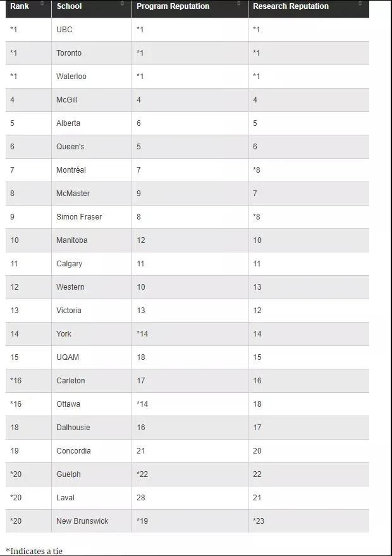Click the School column sort arrows

pyautogui.click(x=123, y=4)
